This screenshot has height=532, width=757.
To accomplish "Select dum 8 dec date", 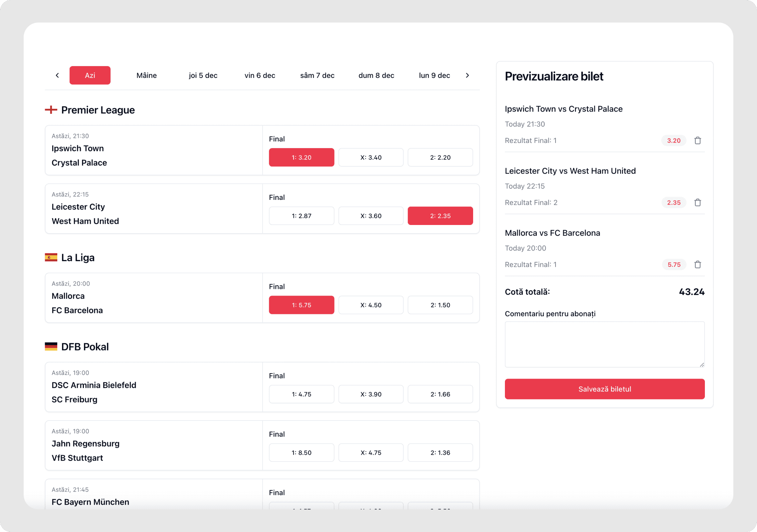I will point(376,75).
